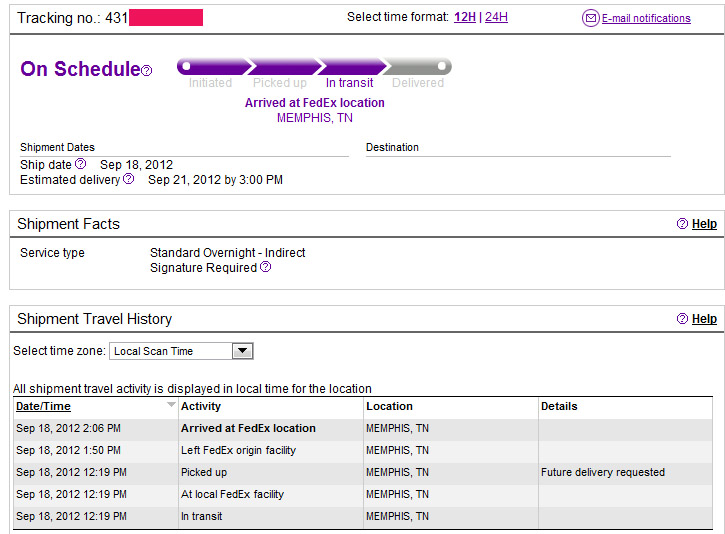Click the Picked up progress stage
Screen dimensions: 725x534
click(280, 83)
